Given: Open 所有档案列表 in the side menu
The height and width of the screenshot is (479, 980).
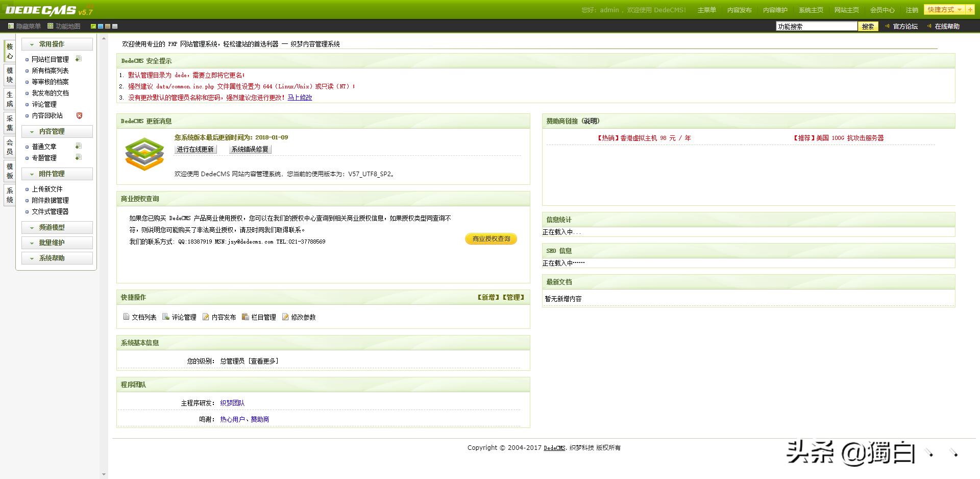Looking at the screenshot, I should [50, 70].
